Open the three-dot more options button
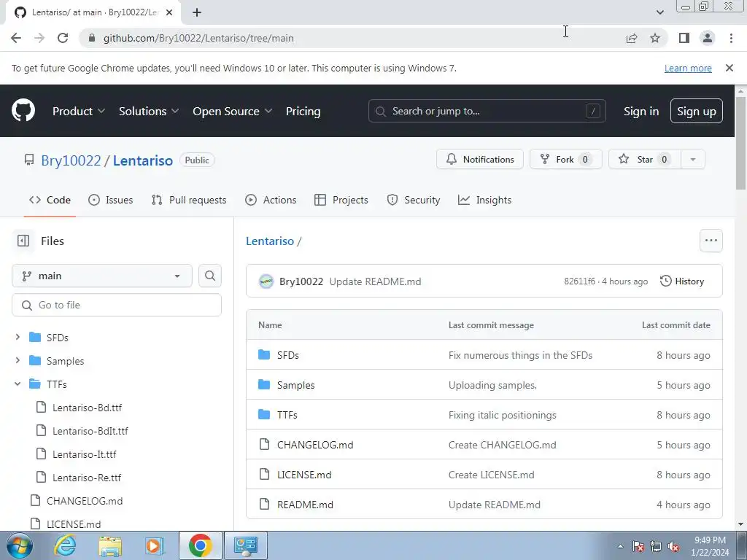 coord(711,241)
